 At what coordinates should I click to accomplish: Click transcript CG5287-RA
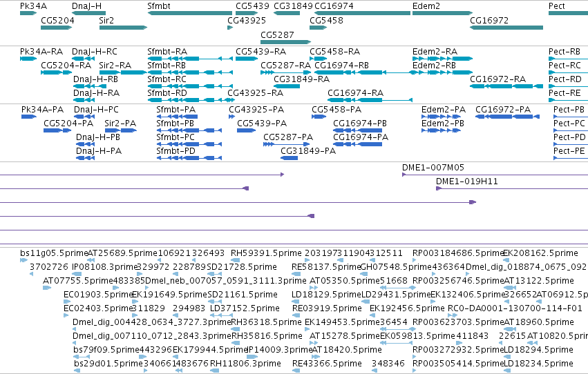(286, 72)
